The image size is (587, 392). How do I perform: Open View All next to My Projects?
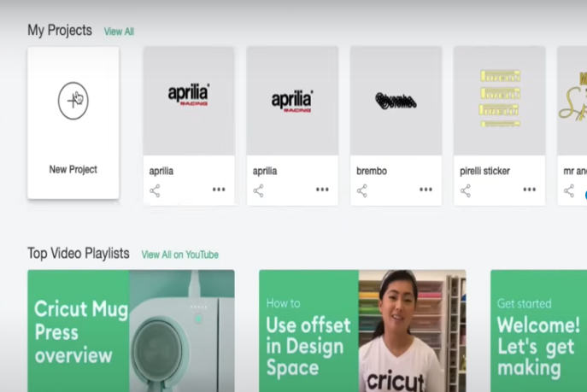pos(119,32)
